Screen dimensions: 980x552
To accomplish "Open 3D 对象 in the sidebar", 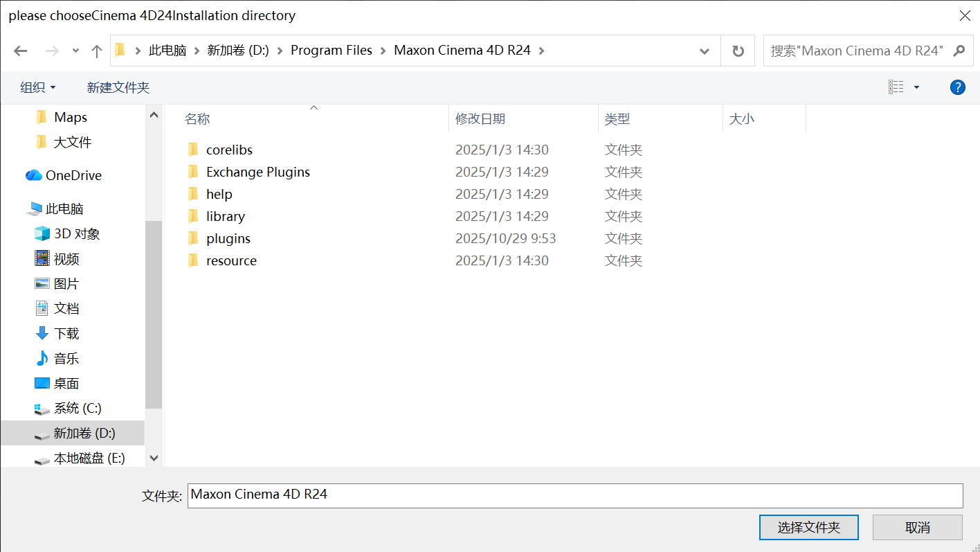I will [77, 234].
